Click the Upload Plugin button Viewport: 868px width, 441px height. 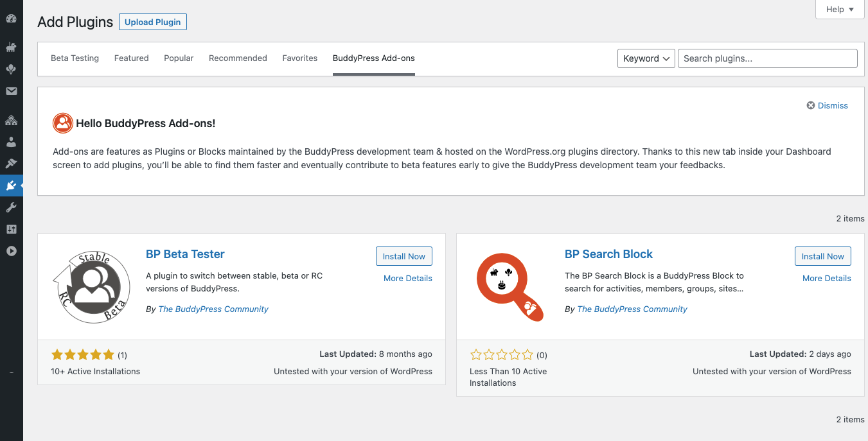[x=152, y=22]
